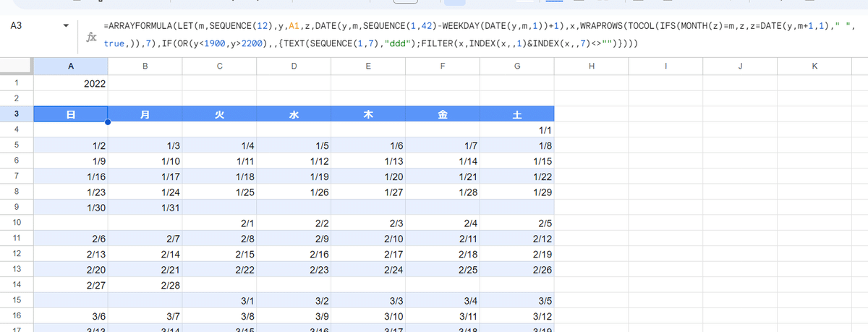Select row 16 header
Image resolution: width=868 pixels, height=332 pixels.
[17, 316]
